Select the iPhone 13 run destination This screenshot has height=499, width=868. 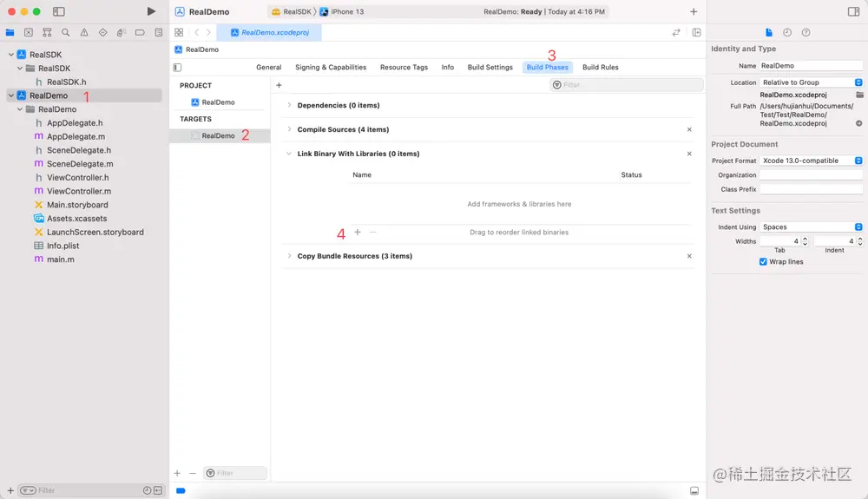pos(341,11)
